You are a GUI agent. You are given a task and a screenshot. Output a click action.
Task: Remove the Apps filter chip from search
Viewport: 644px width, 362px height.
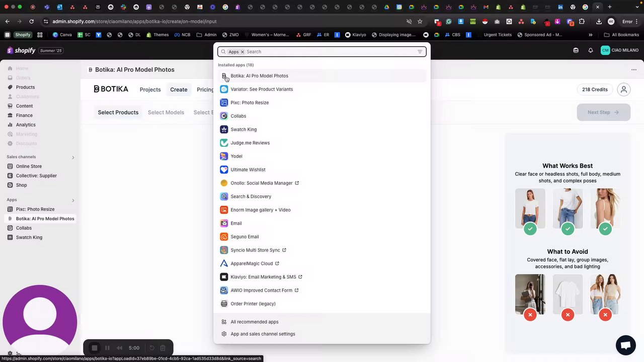[x=242, y=52]
